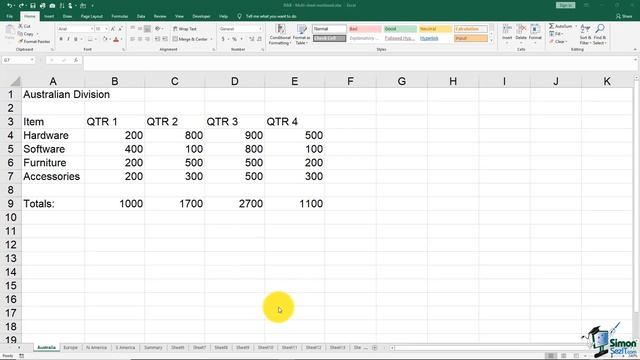Switch to the Page Layout tab

(x=91, y=16)
